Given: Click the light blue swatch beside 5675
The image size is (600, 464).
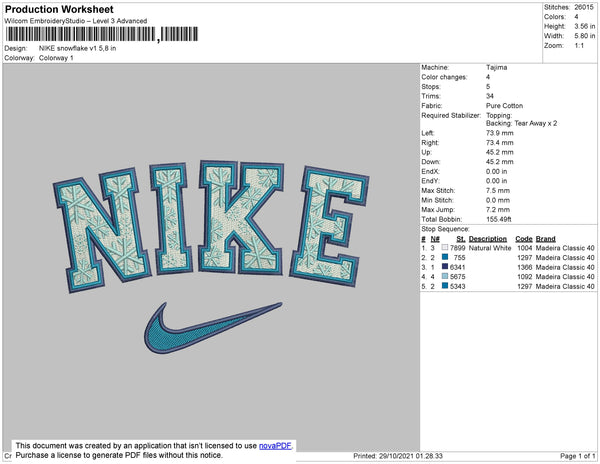Looking at the screenshot, I should 445,277.
